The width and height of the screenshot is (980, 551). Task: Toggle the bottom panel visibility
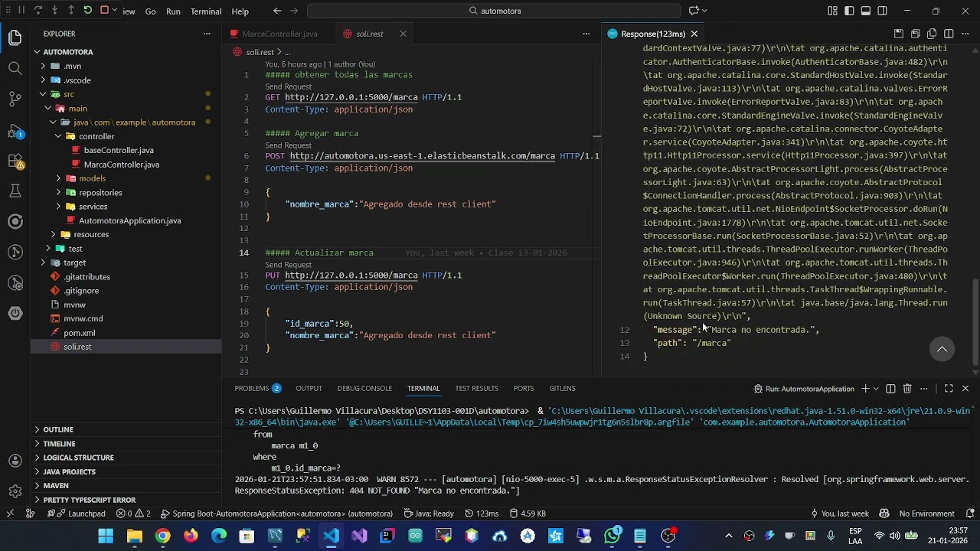pos(866,11)
